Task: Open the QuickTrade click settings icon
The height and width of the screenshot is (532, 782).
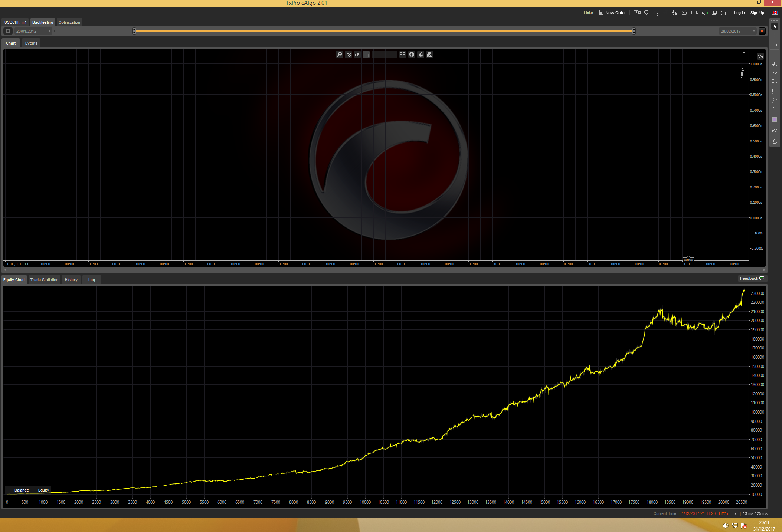Action: (x=675, y=13)
